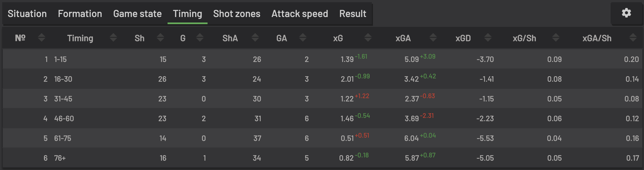Switch to the Situation tab
The width and height of the screenshot is (644, 170).
pyautogui.click(x=27, y=14)
